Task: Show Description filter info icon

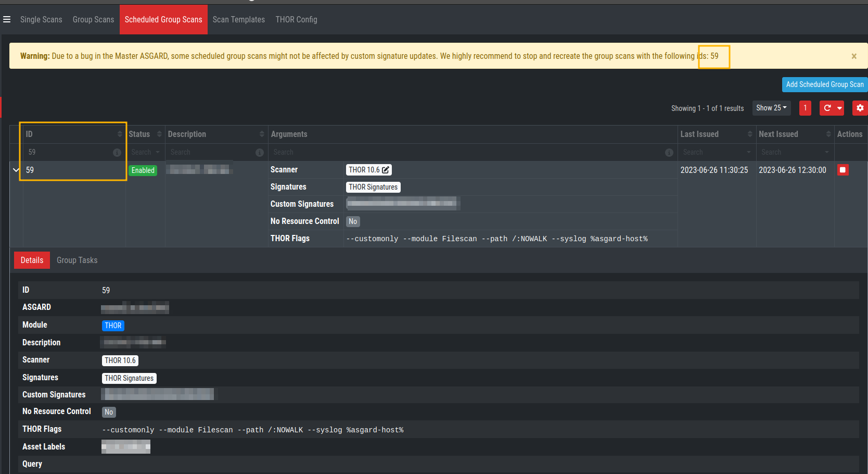Action: (260, 153)
